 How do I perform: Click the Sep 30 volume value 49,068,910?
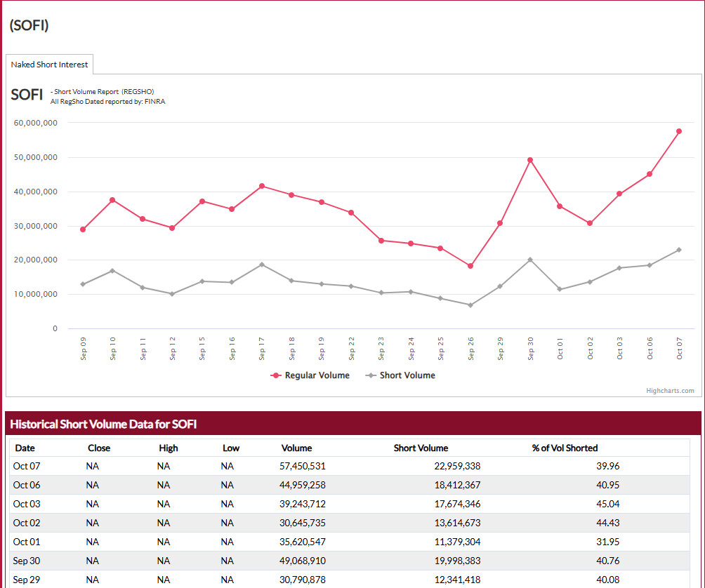point(303,561)
